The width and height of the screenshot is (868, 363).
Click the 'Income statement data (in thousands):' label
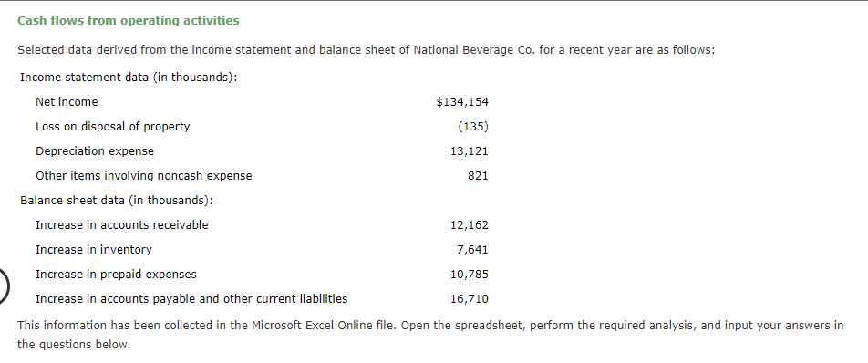pyautogui.click(x=129, y=78)
